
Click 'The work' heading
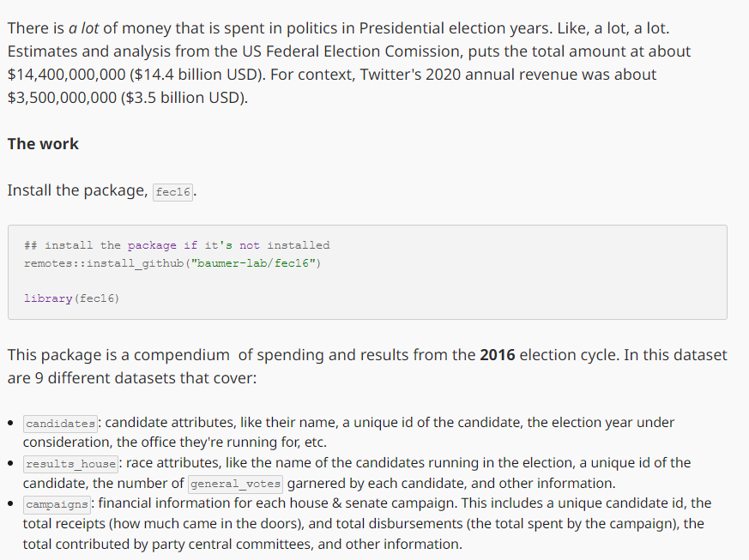pos(43,144)
